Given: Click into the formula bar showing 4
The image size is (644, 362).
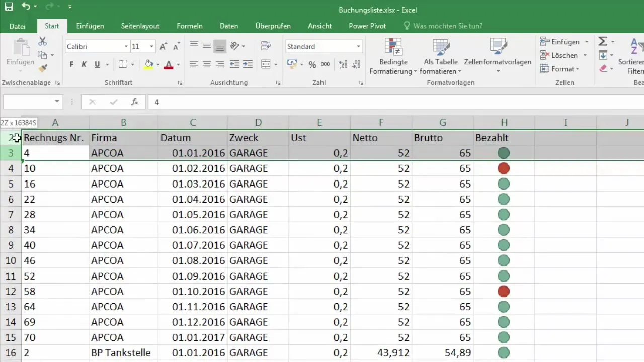Looking at the screenshot, I should [396, 102].
